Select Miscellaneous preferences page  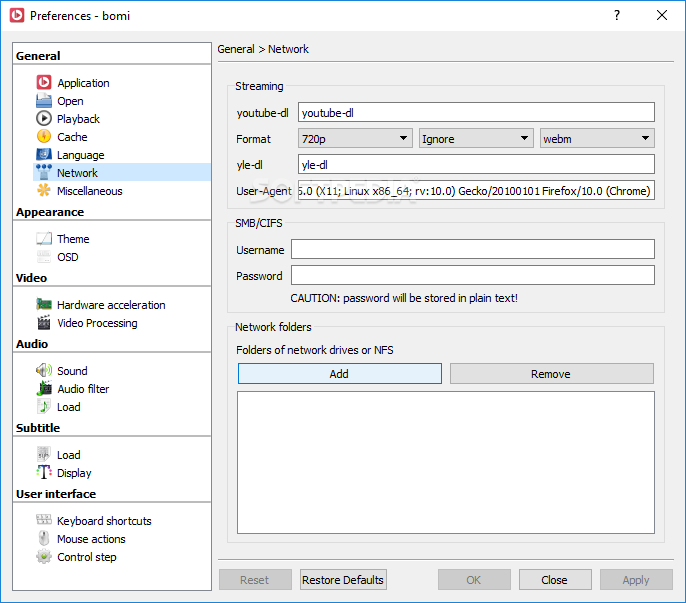click(x=90, y=191)
